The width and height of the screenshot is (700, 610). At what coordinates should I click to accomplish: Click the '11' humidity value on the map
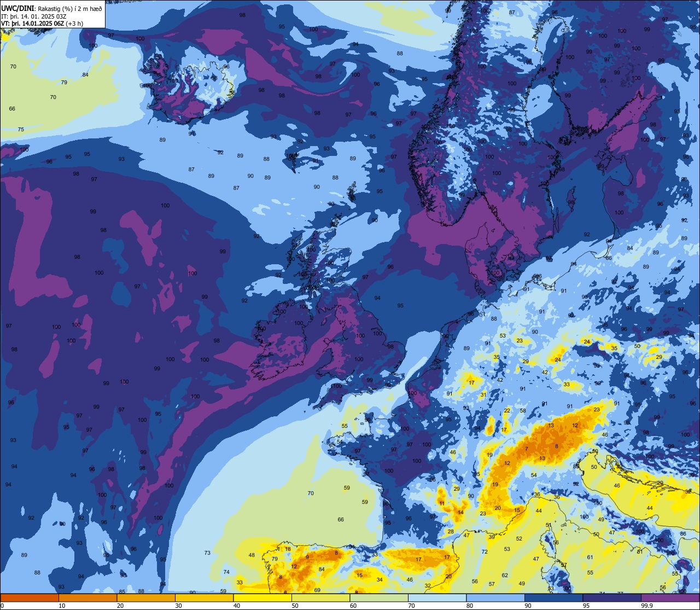click(442, 503)
